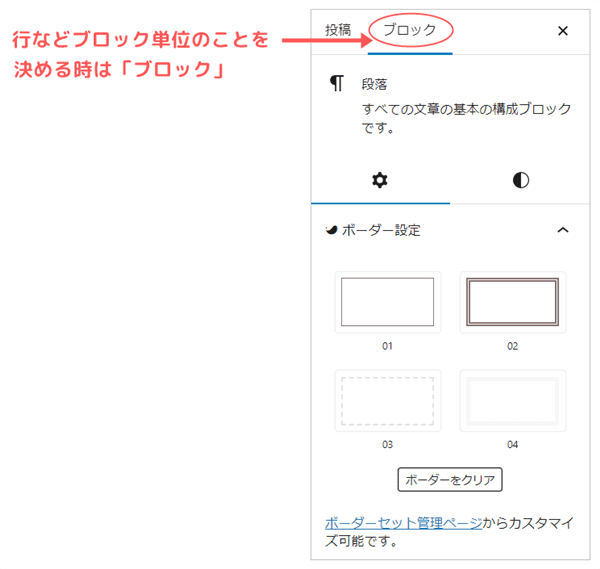The height and width of the screenshot is (569, 600).
Task: Click the 段落 block title
Action: (374, 85)
